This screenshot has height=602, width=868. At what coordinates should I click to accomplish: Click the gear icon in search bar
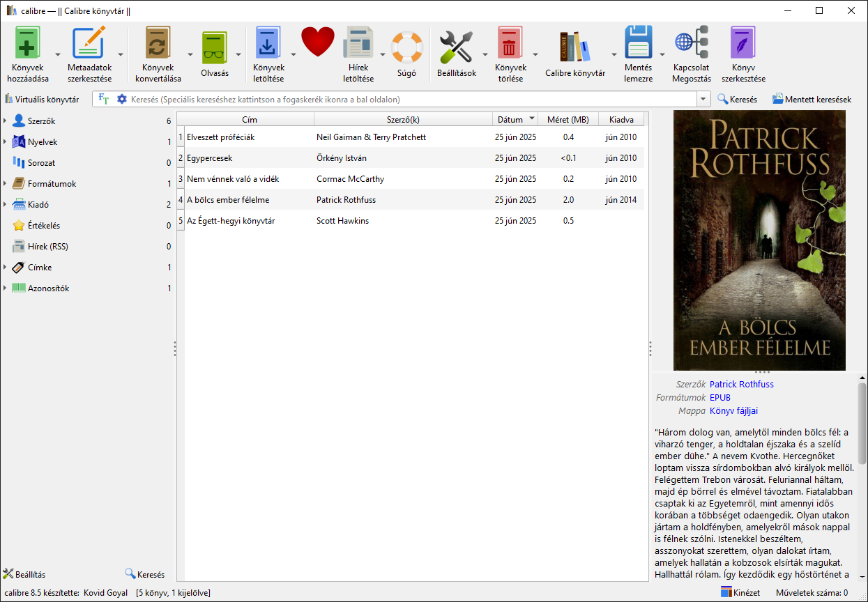tap(122, 100)
